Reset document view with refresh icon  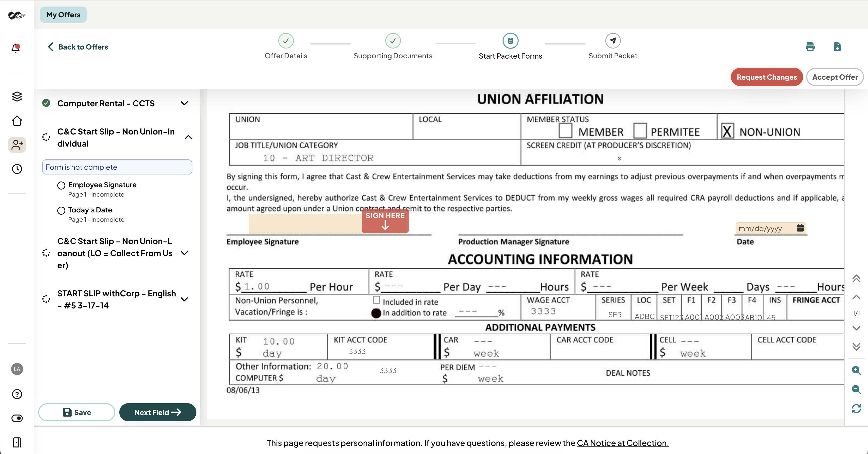pos(856,408)
